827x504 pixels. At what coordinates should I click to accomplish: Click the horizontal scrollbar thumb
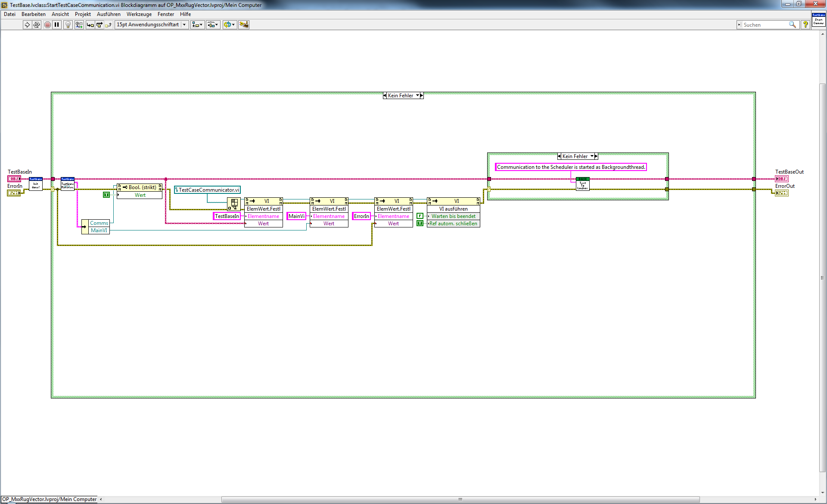tap(460, 499)
